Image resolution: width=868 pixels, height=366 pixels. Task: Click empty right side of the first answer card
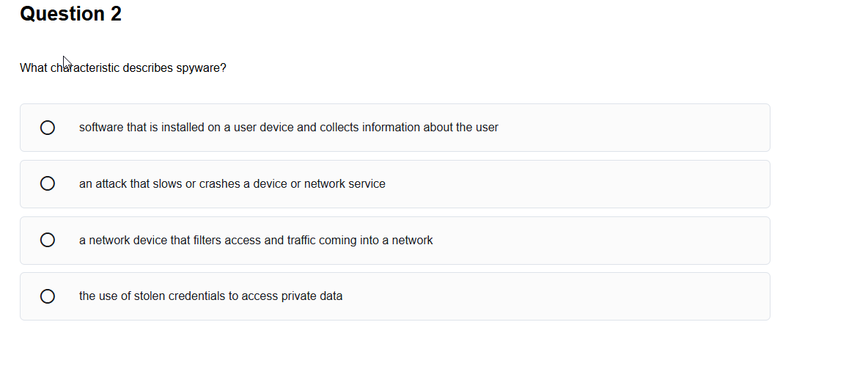(645, 128)
